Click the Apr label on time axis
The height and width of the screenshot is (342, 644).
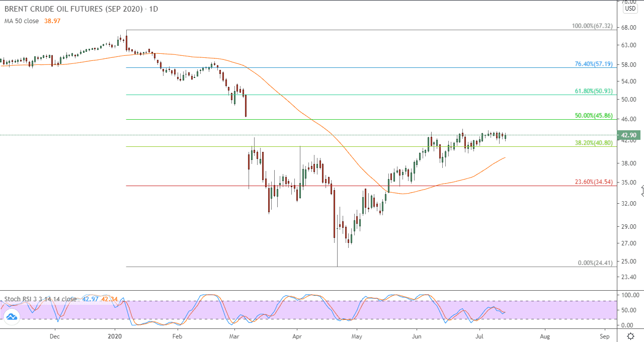[x=297, y=336]
